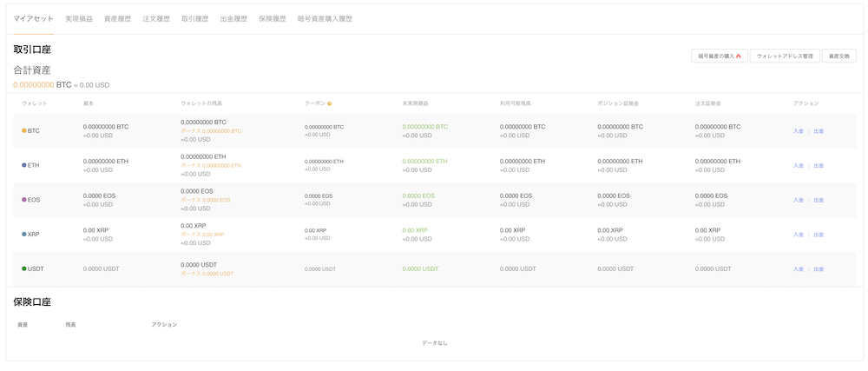The height and width of the screenshot is (371, 868).
Task: Click 入金 for the XRP wallet
Action: 799,235
